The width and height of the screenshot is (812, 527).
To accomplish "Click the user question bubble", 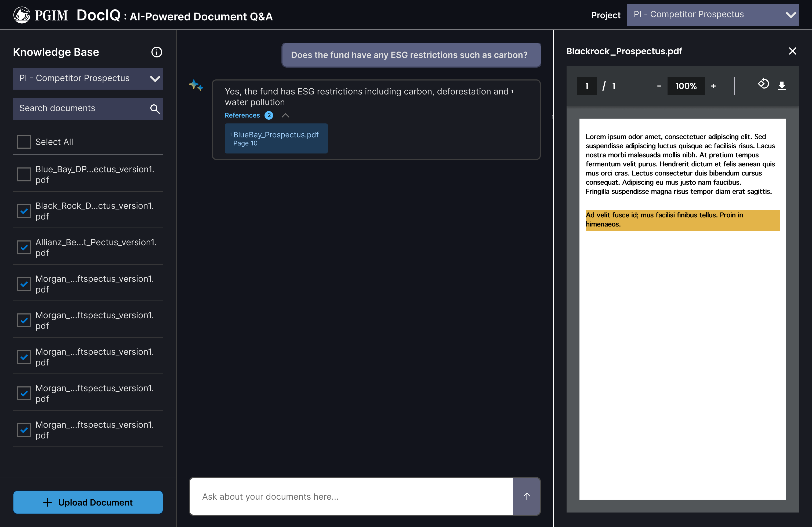I will click(x=411, y=55).
